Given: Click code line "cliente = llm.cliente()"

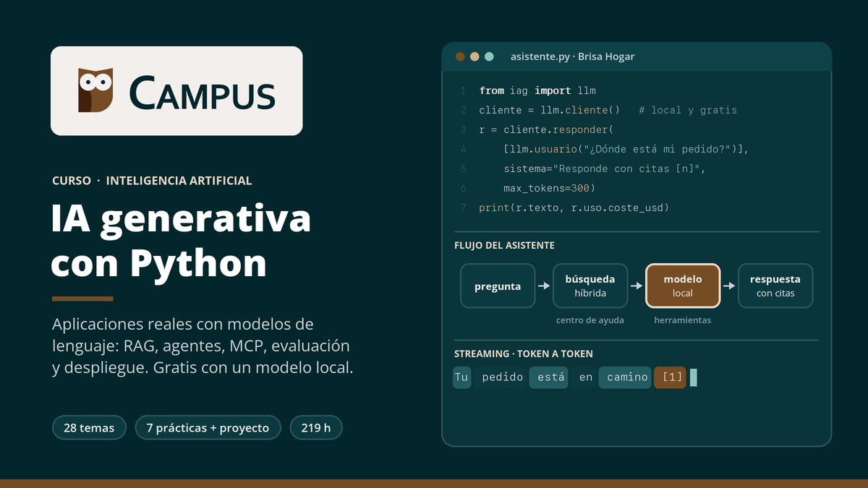Looking at the screenshot, I should [x=550, y=110].
